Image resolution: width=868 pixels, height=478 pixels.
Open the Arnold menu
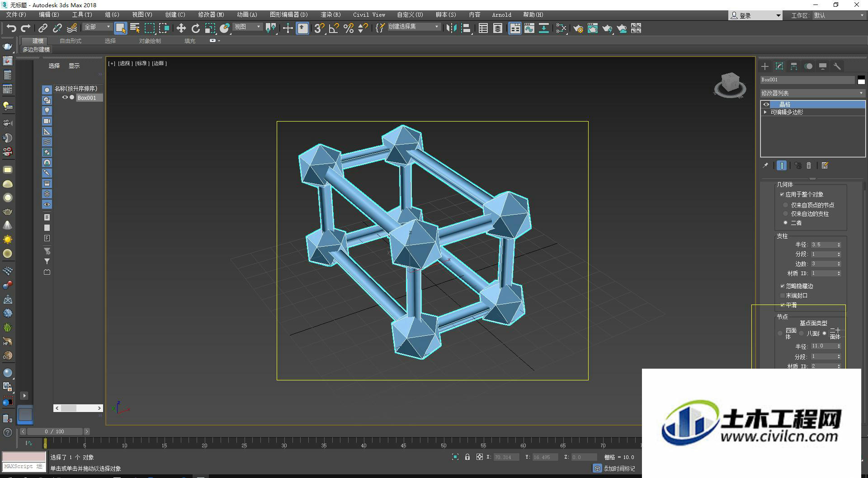502,15
